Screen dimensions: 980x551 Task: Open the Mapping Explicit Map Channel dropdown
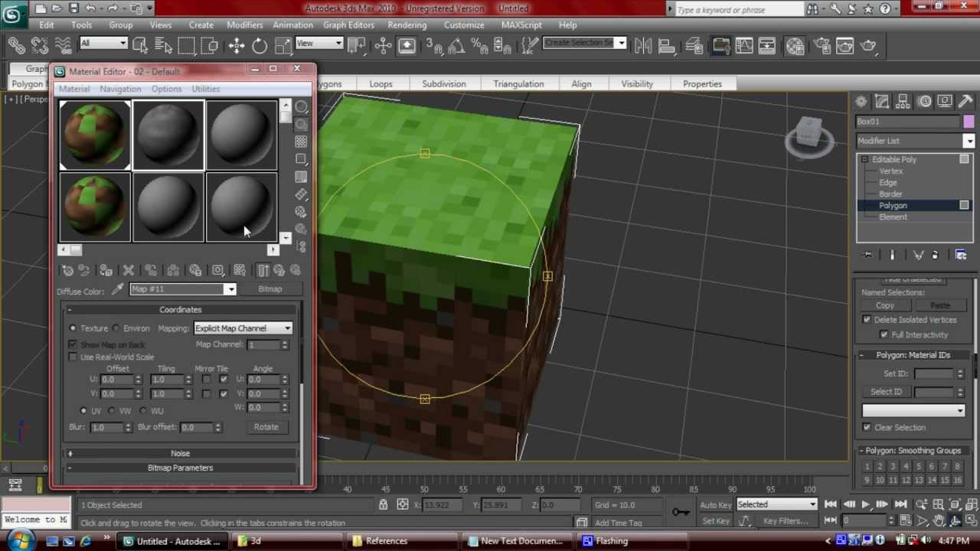point(243,328)
